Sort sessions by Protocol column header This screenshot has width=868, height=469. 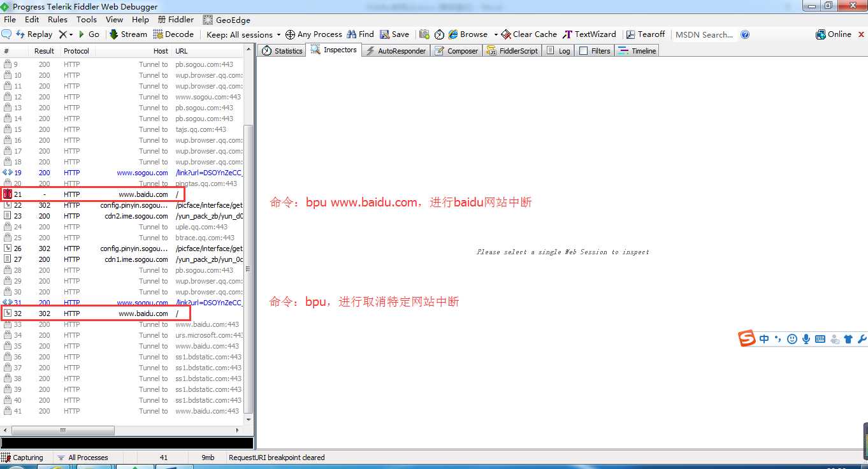coord(76,51)
